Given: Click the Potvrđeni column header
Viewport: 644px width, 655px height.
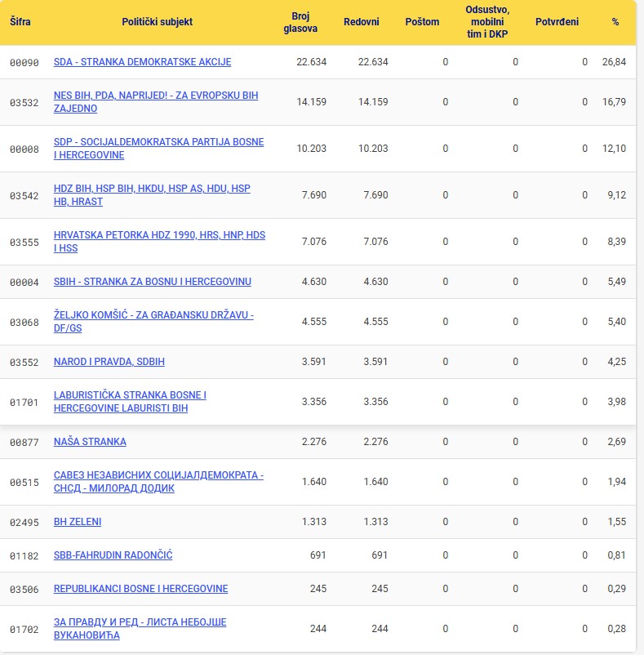Looking at the screenshot, I should coord(557,22).
